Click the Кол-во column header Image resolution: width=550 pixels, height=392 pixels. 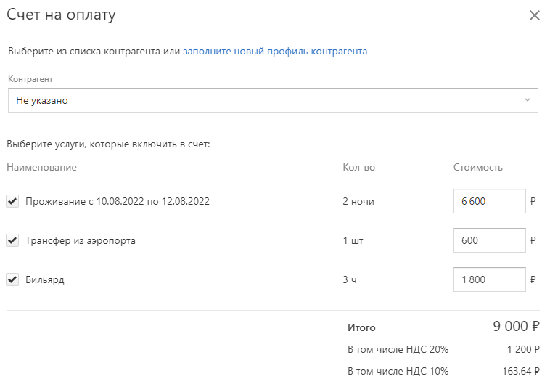[359, 168]
